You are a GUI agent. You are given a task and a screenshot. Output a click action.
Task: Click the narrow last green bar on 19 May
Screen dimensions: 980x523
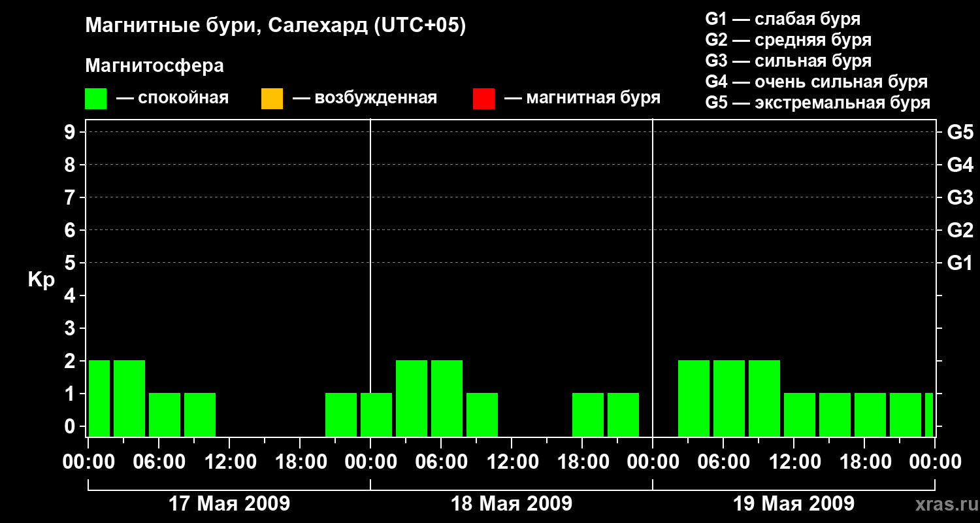pyautogui.click(x=928, y=414)
